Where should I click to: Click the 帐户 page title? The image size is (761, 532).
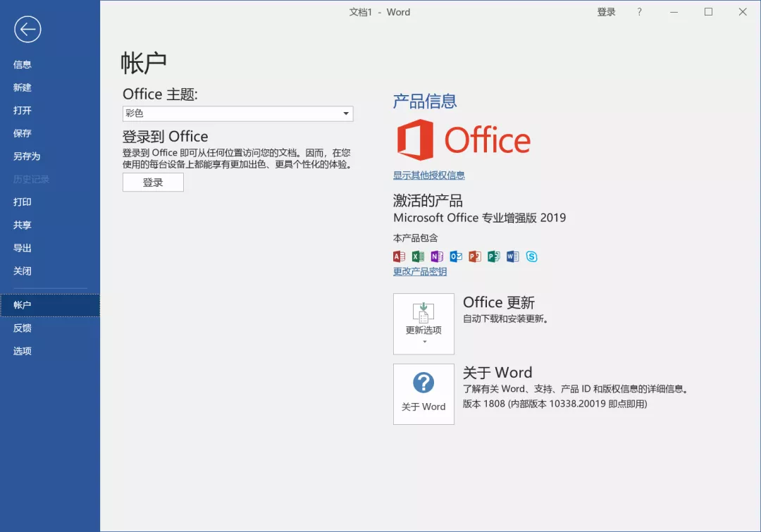click(x=144, y=63)
